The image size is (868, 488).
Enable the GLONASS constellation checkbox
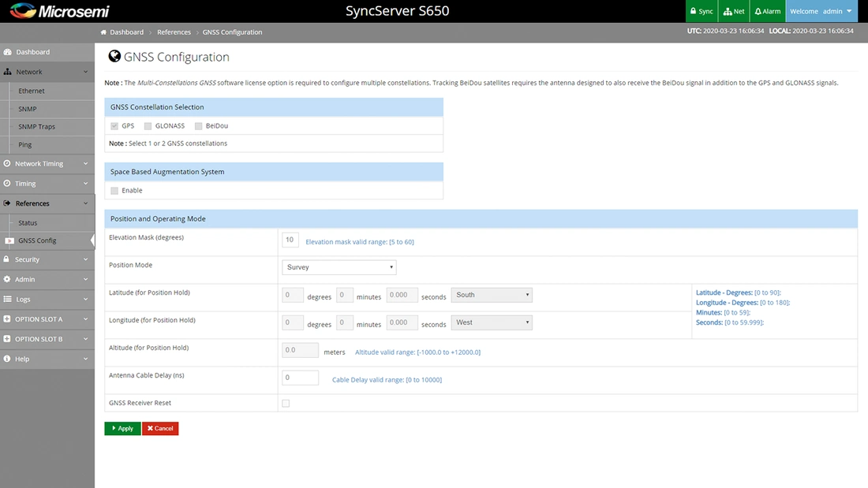pos(148,126)
